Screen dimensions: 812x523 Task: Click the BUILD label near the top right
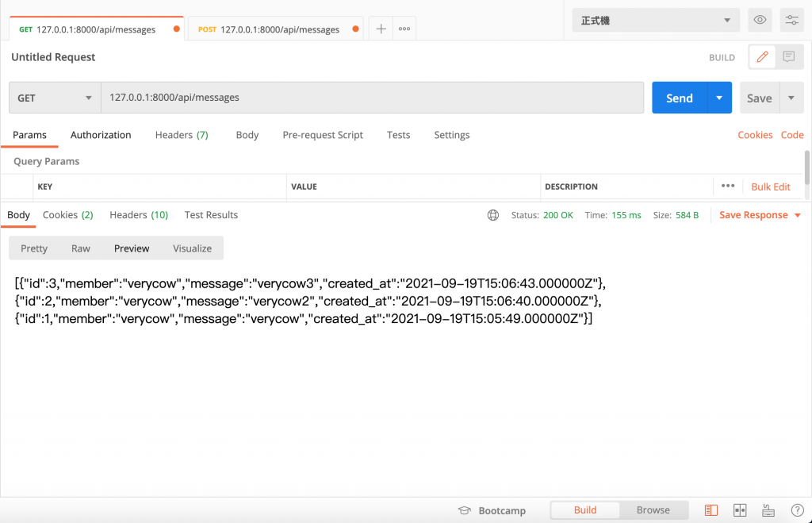click(722, 57)
